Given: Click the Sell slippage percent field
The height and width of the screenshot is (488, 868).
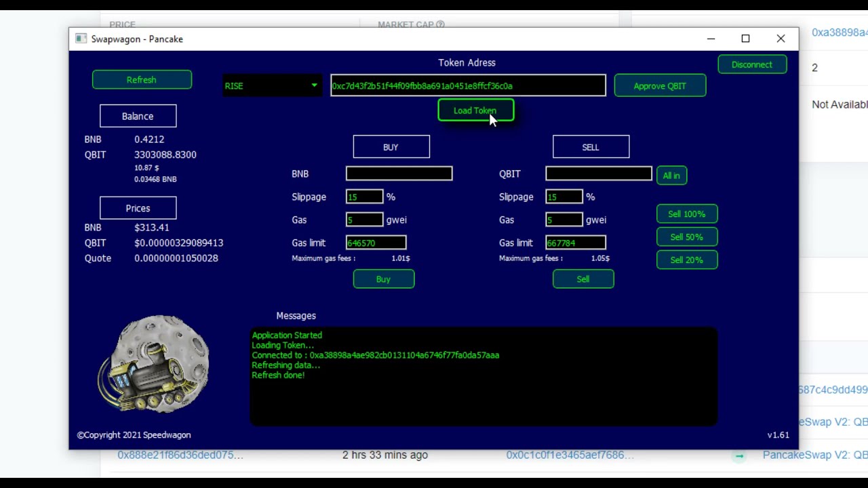Looking at the screenshot, I should (x=564, y=197).
